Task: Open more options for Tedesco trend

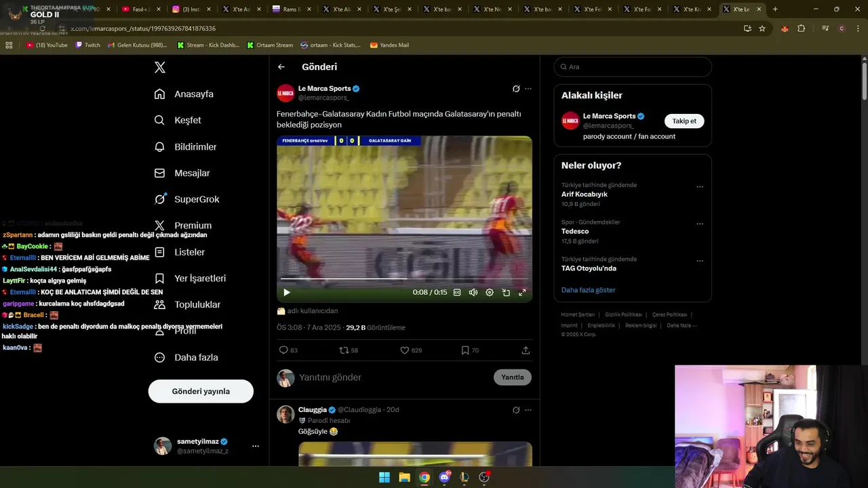Action: 700,224
